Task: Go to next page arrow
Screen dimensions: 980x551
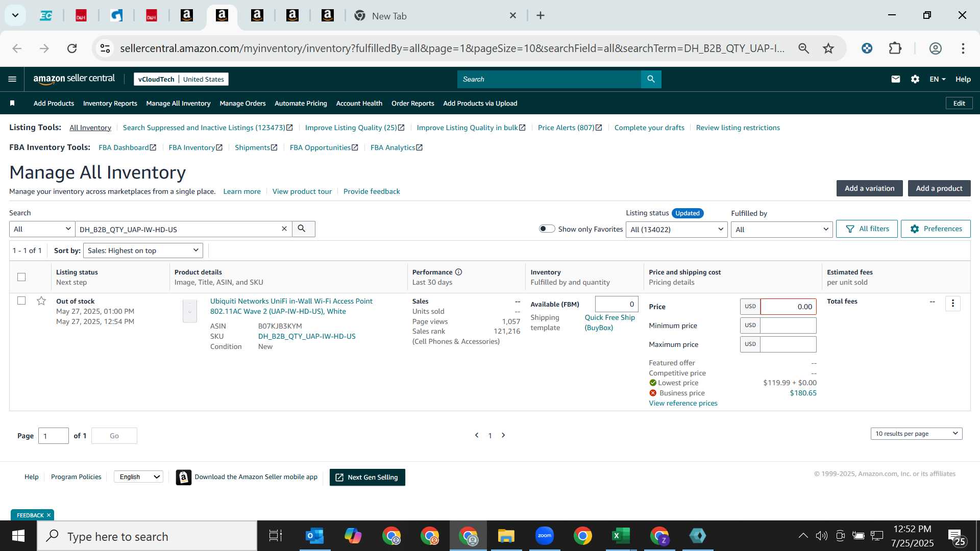Action: coord(503,435)
